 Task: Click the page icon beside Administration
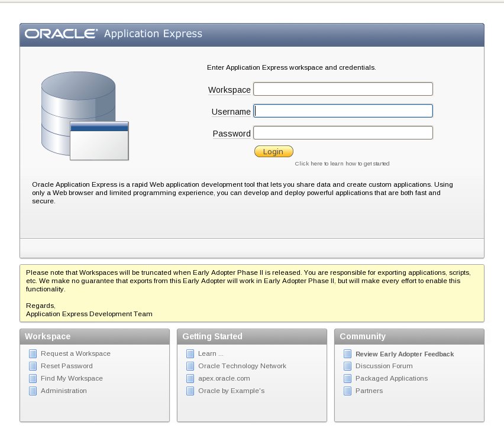pyautogui.click(x=33, y=391)
